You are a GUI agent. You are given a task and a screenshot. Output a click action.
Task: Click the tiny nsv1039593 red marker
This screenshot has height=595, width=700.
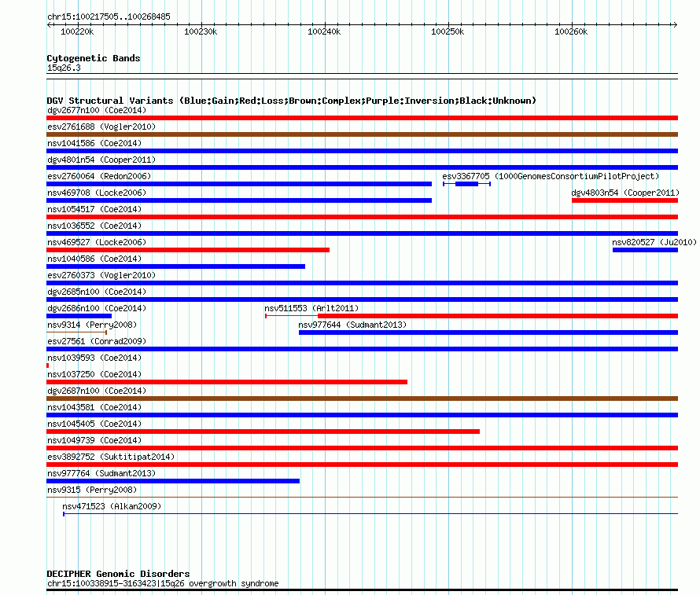click(x=48, y=365)
